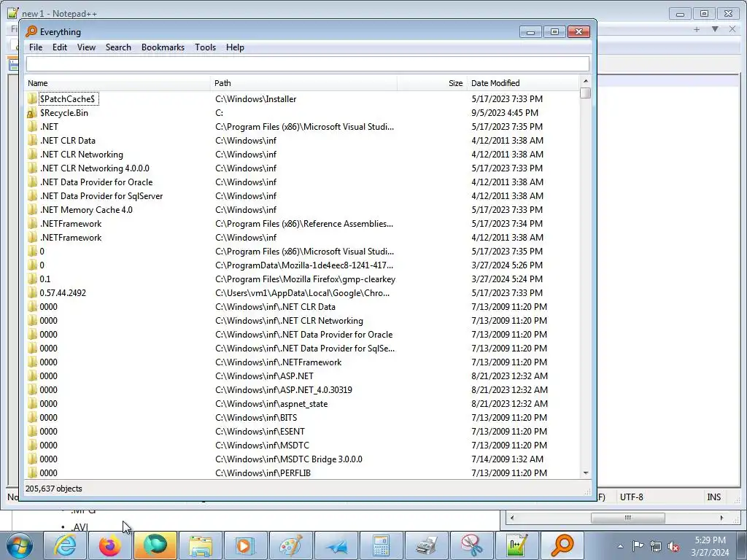Open the Help menu in Everything

point(235,47)
